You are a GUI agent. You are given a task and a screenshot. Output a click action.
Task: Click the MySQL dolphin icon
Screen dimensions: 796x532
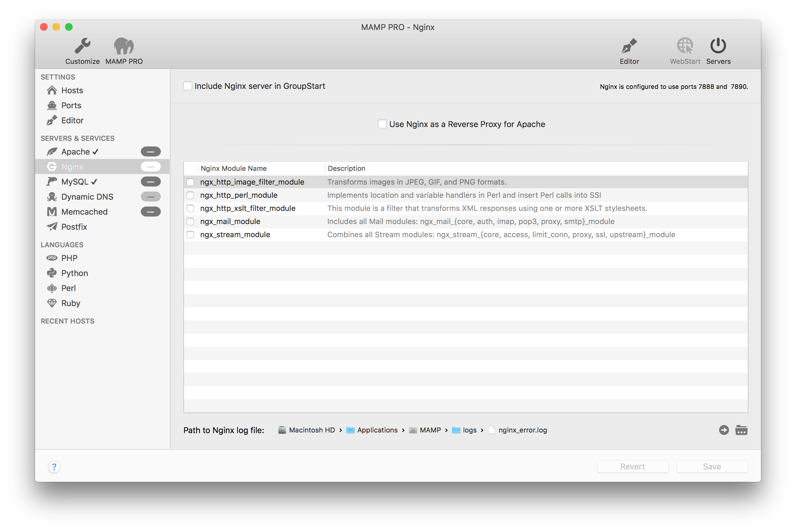coord(52,182)
